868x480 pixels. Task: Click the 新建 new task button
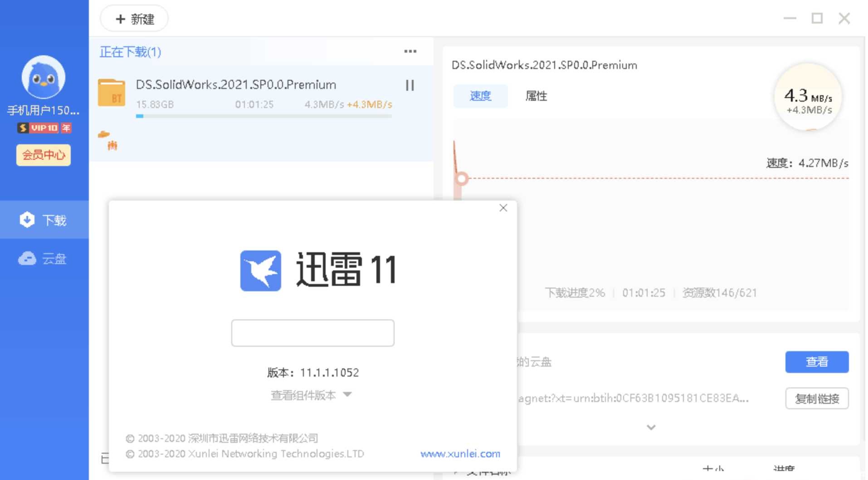(134, 19)
